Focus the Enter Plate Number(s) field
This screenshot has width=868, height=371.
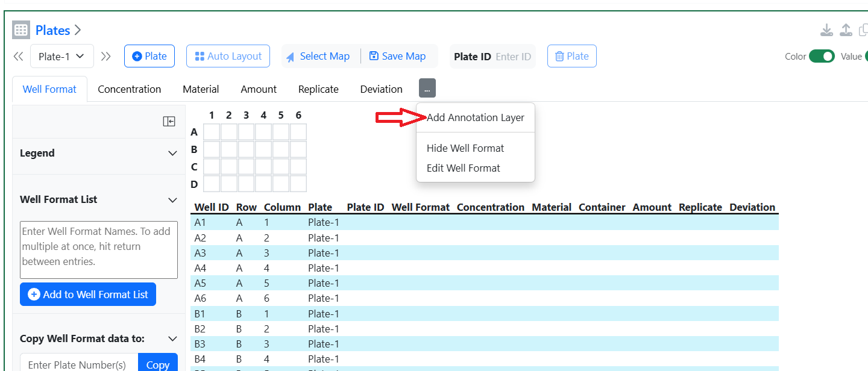pyautogui.click(x=79, y=364)
